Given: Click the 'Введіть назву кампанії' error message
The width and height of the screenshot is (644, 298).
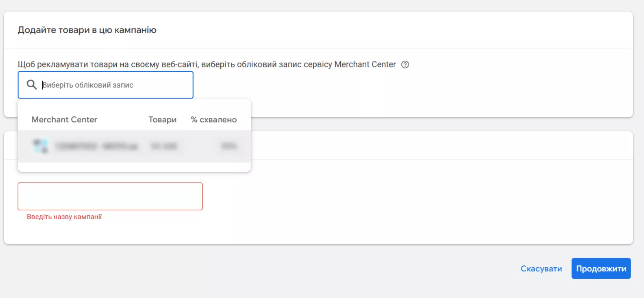Looking at the screenshot, I should 64,217.
